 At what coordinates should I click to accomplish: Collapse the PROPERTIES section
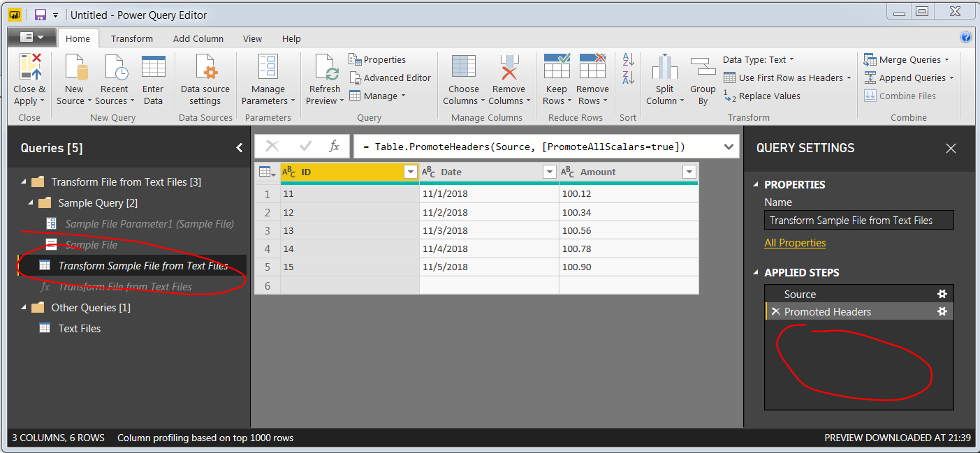[x=756, y=185]
